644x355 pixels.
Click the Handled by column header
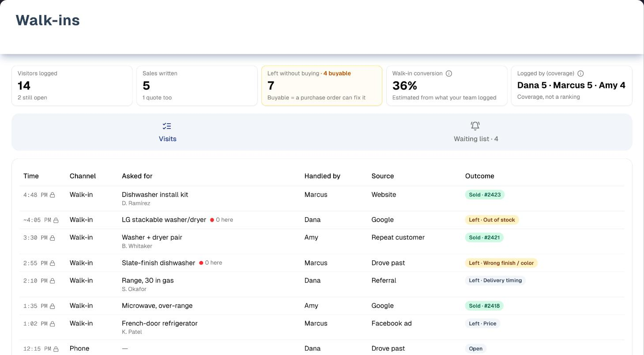point(322,176)
